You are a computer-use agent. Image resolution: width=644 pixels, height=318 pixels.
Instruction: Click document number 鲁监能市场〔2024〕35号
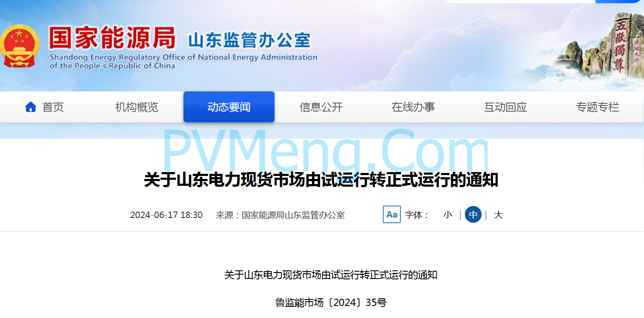point(331,303)
